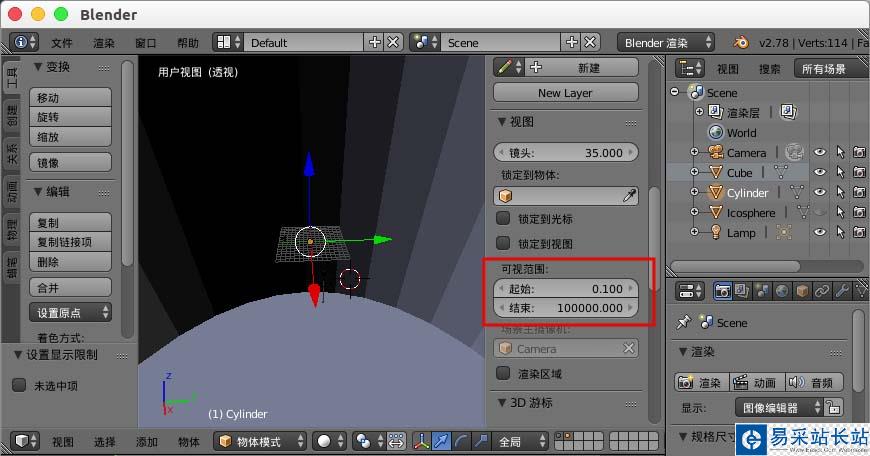Click the eyedropper in the 锁定到物体 field
Screen dimensions: 870x456
click(629, 196)
